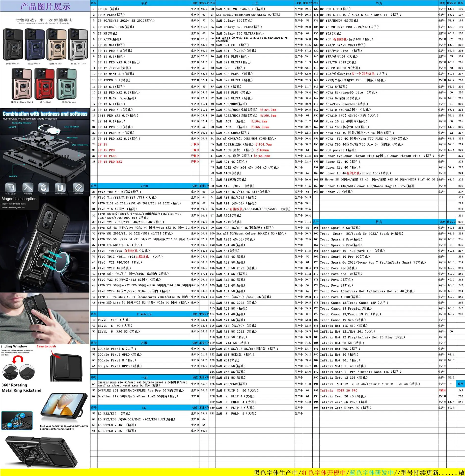Choose the Silver case color variant
Image resolution: width=465 pixels, height=476 pixels.
pyautogui.click(x=78, y=45)
